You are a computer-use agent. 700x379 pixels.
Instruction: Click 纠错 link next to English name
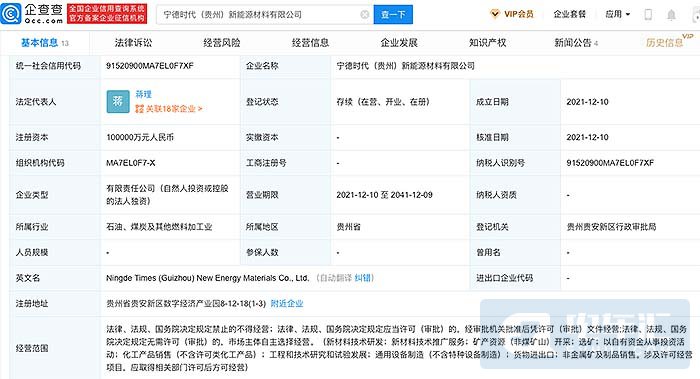click(x=362, y=278)
